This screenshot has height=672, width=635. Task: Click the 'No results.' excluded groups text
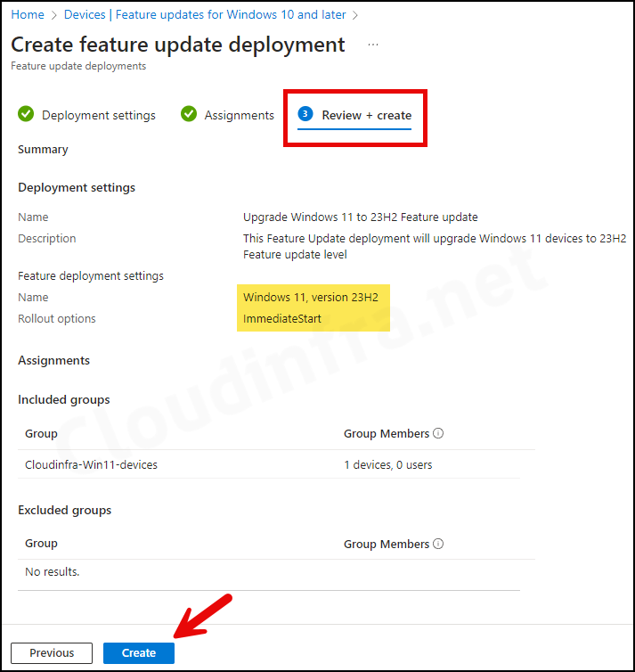pos(53,571)
